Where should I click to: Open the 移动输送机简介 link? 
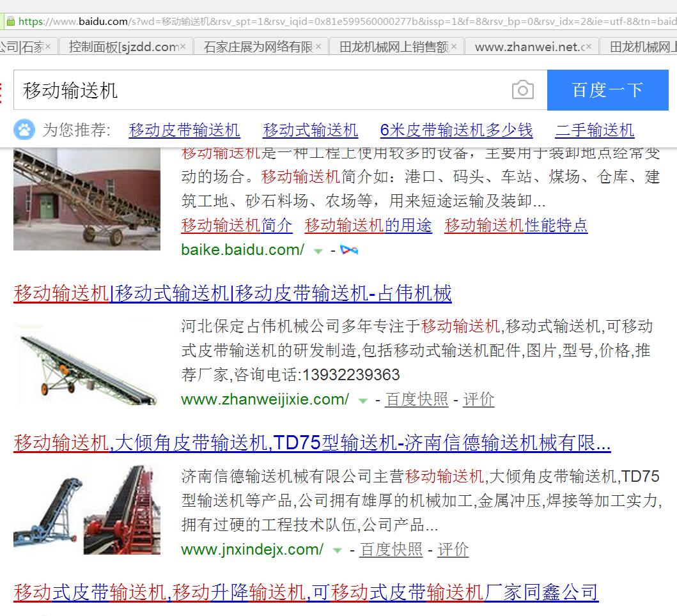point(237,226)
